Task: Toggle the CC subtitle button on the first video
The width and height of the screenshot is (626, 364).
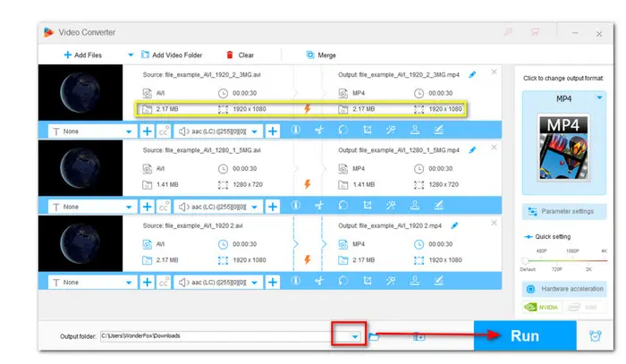Action: 165,131
